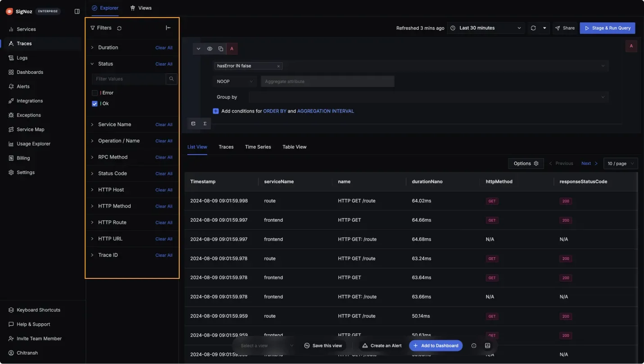Remove the hasError IN false filter tag
Image resolution: width=644 pixels, height=364 pixels.
(x=278, y=66)
